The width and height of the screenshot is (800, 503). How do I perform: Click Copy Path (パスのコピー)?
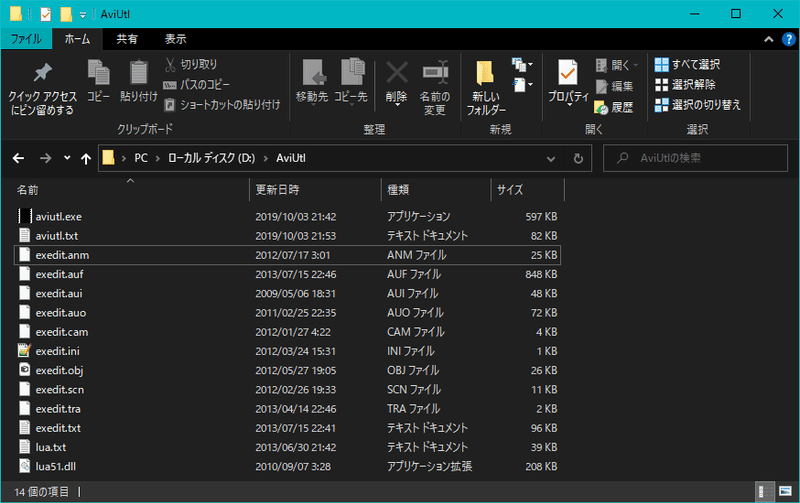[x=197, y=85]
